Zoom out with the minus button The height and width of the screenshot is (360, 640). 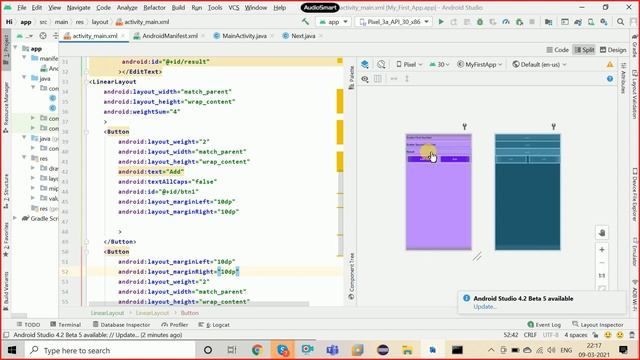pos(602,262)
